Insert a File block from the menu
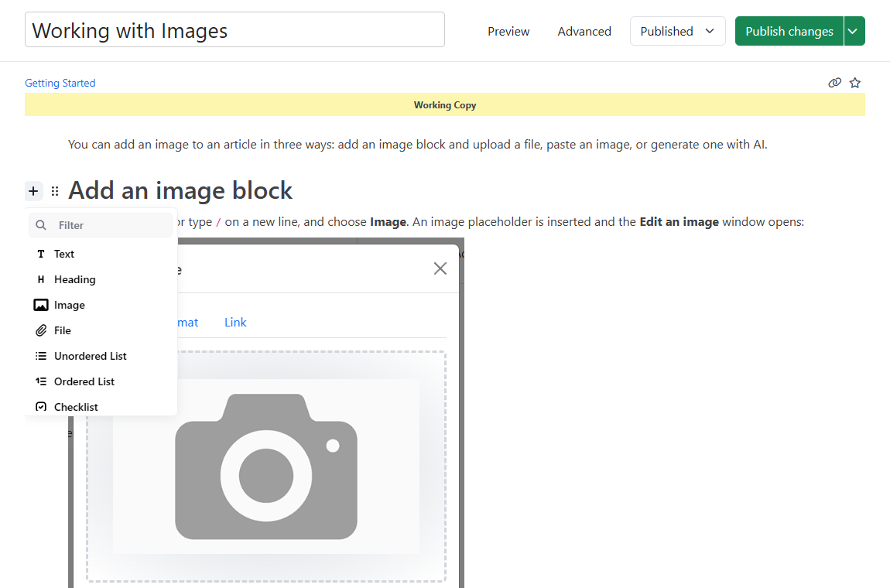The image size is (890, 588). [x=101, y=330]
